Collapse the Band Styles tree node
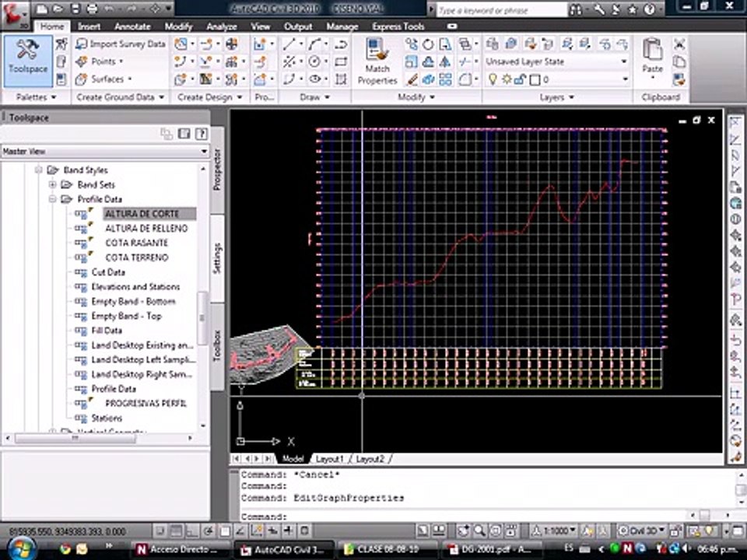The height and width of the screenshot is (560, 747). pyautogui.click(x=38, y=170)
